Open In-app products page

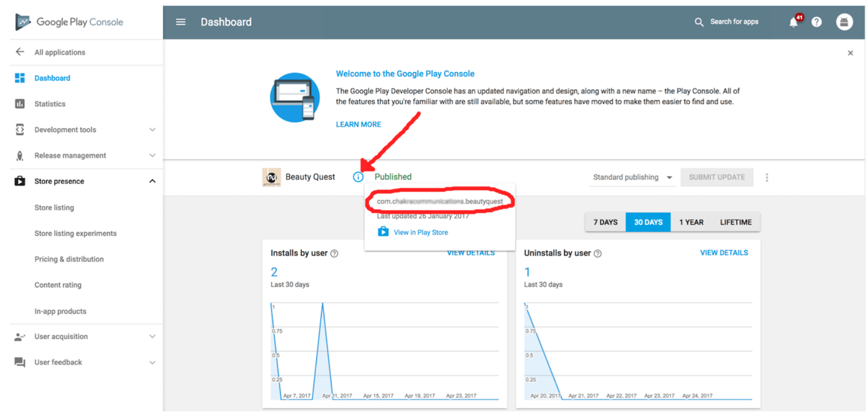pos(60,311)
